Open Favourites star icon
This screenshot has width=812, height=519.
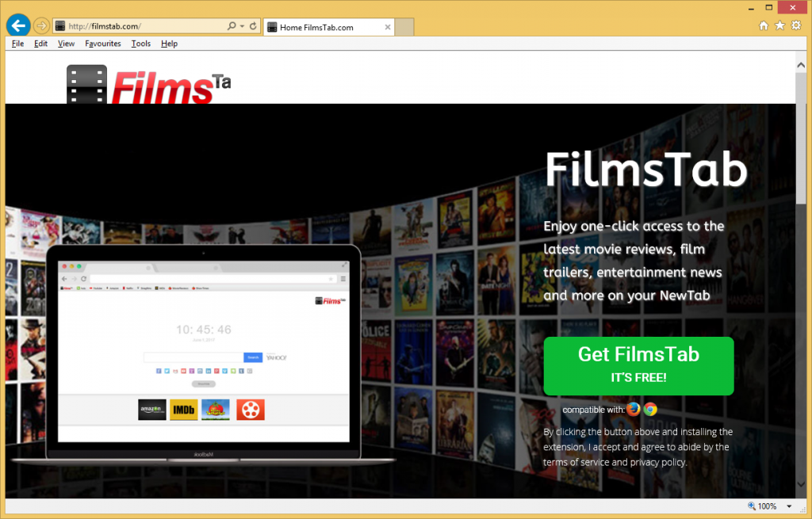779,25
